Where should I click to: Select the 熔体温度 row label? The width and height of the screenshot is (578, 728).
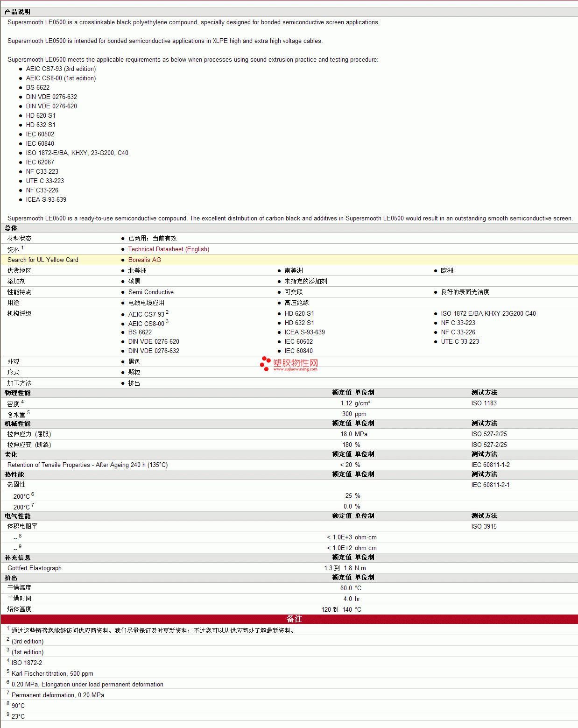pos(20,609)
